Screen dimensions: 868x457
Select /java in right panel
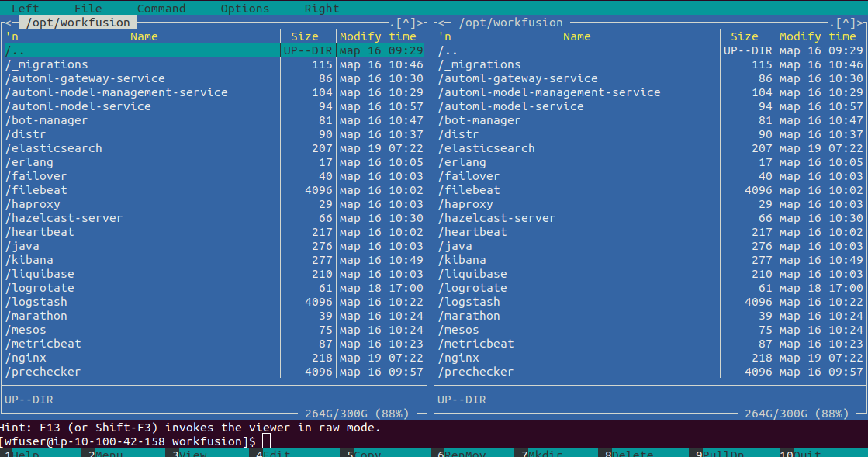click(x=651, y=246)
